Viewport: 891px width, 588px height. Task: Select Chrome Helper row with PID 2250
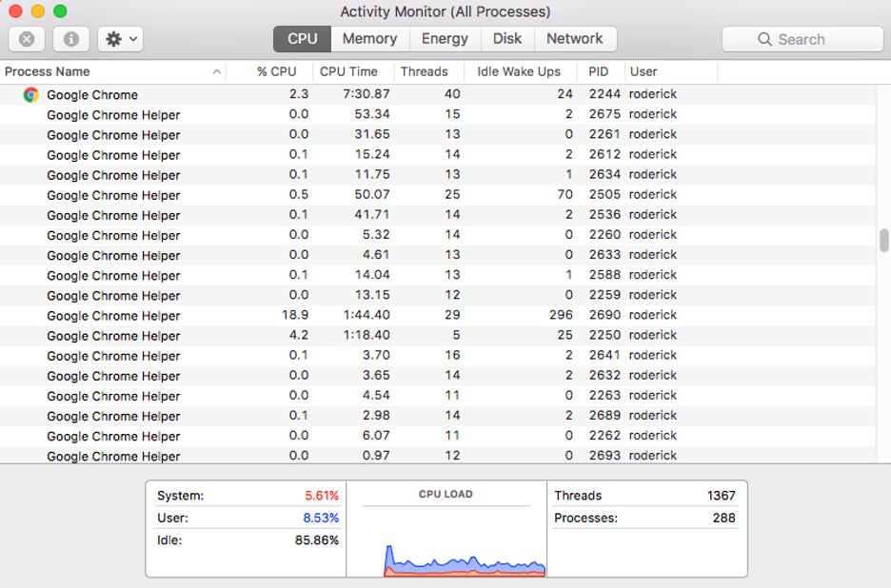coord(438,335)
